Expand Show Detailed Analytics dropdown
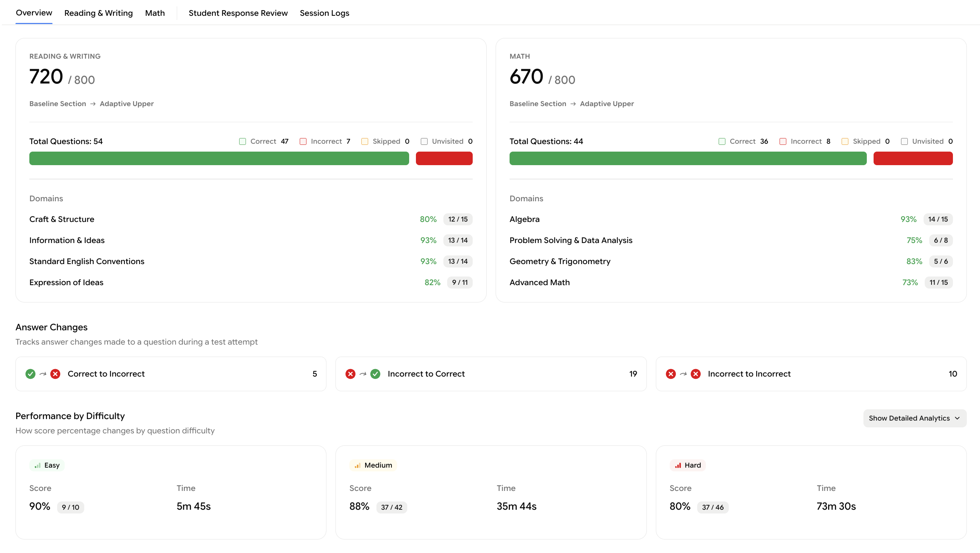Viewport: 980px width, 553px height. click(915, 418)
